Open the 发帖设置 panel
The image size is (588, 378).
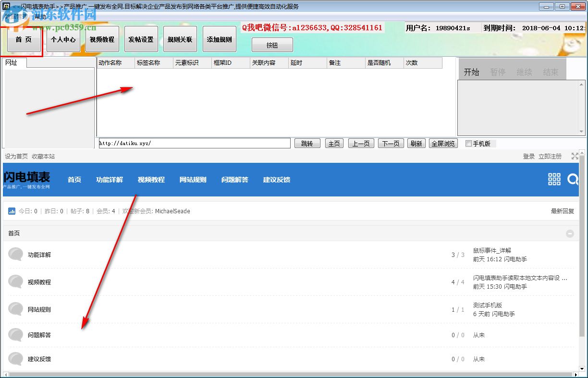[x=141, y=39]
